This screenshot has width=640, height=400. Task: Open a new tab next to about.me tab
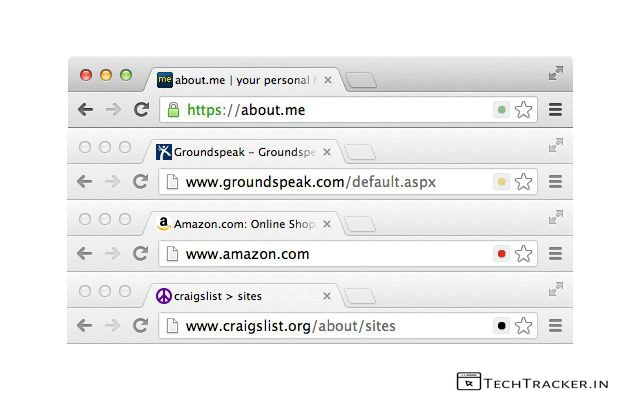[361, 80]
